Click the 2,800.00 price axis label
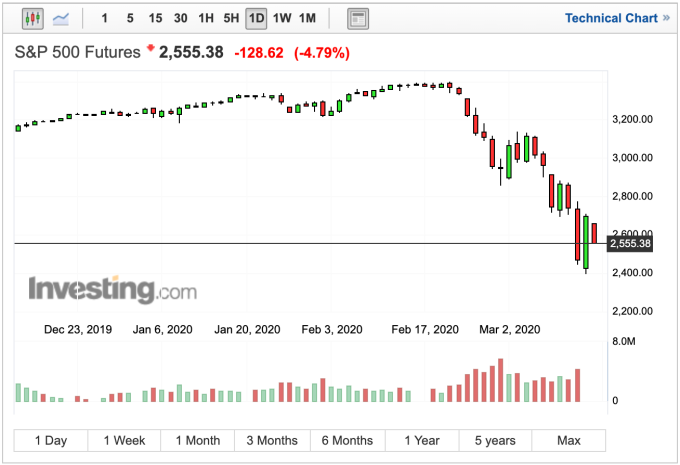The width and height of the screenshot is (680, 465). [632, 196]
